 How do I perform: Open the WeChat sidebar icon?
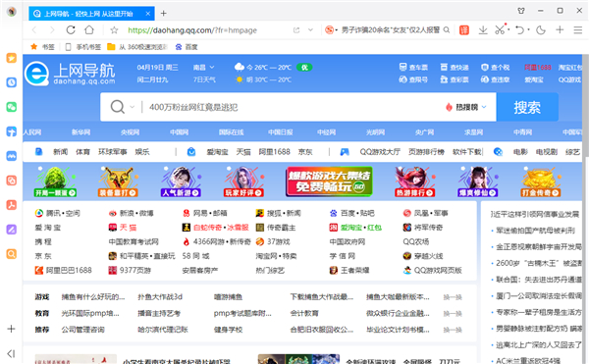[11, 107]
